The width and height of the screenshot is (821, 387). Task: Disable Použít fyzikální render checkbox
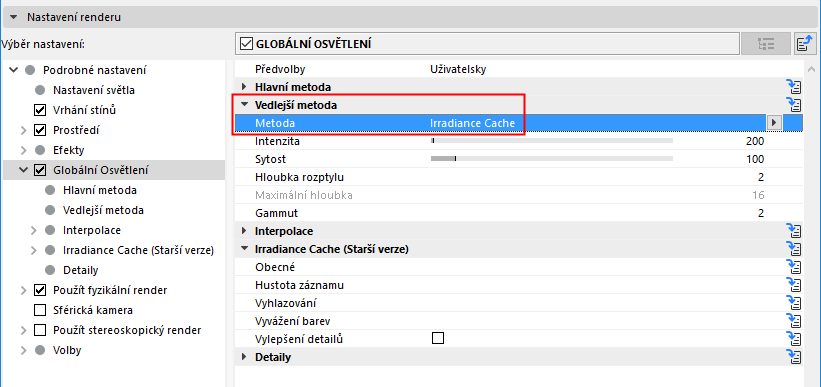tap(40, 290)
